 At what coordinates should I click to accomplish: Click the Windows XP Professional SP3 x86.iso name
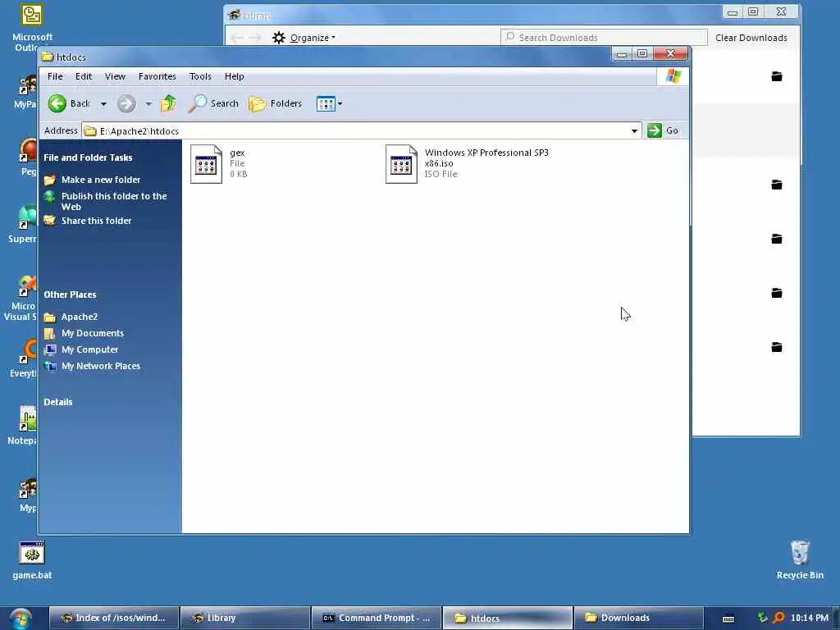pos(486,158)
